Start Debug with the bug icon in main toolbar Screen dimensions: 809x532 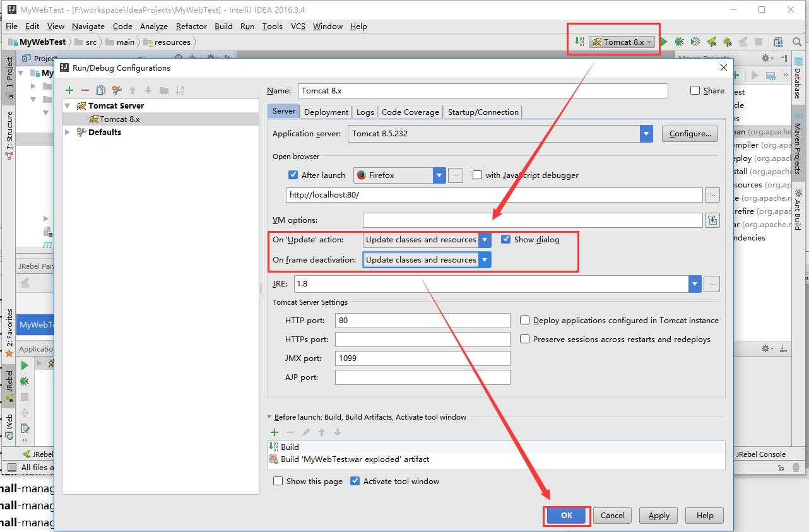pyautogui.click(x=679, y=42)
